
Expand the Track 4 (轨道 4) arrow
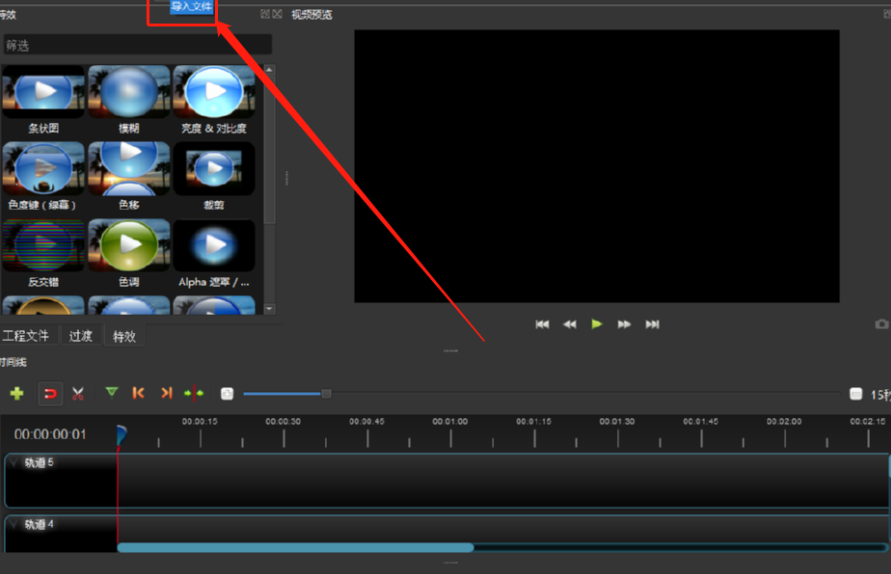[14, 524]
